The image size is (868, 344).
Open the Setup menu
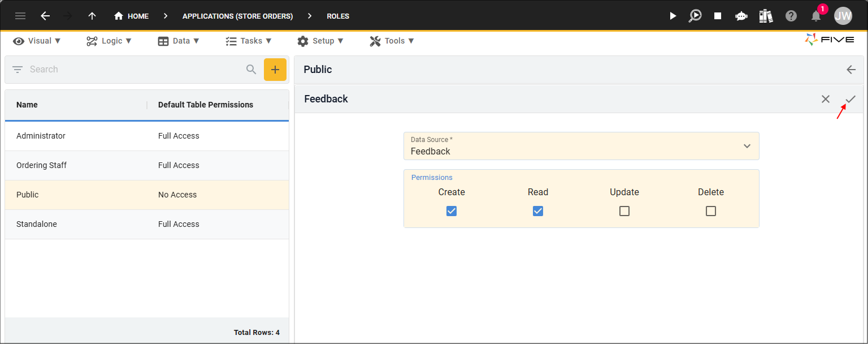coord(320,41)
